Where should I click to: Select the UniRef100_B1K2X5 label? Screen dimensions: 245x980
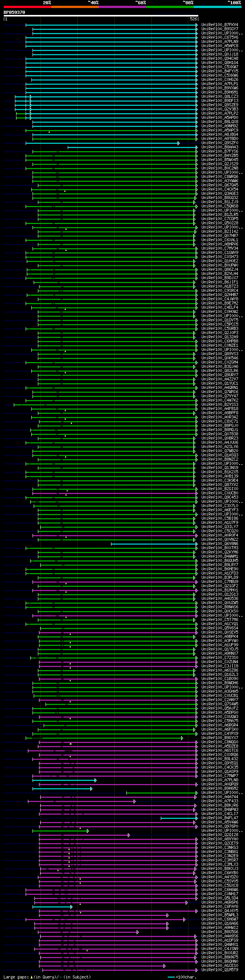[x=220, y=472]
